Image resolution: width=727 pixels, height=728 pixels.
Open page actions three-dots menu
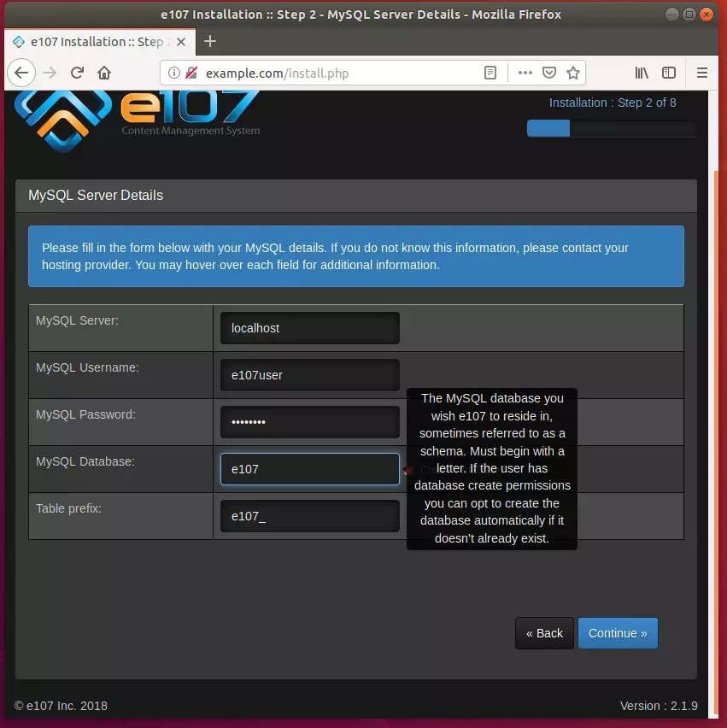pyautogui.click(x=525, y=73)
